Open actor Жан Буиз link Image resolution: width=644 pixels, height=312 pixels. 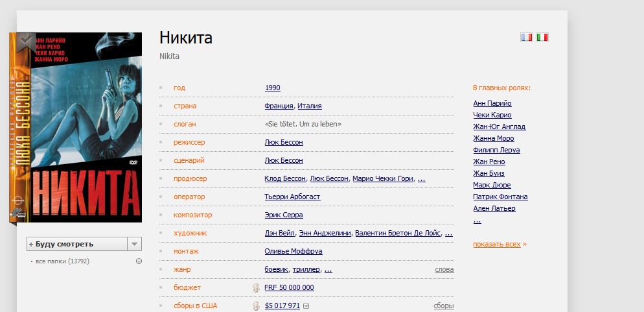coord(489,173)
